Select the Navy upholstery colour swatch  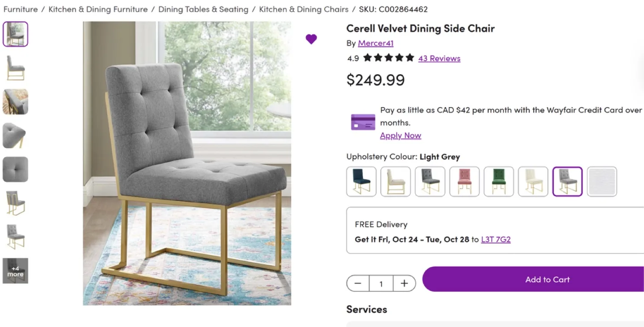pos(361,181)
